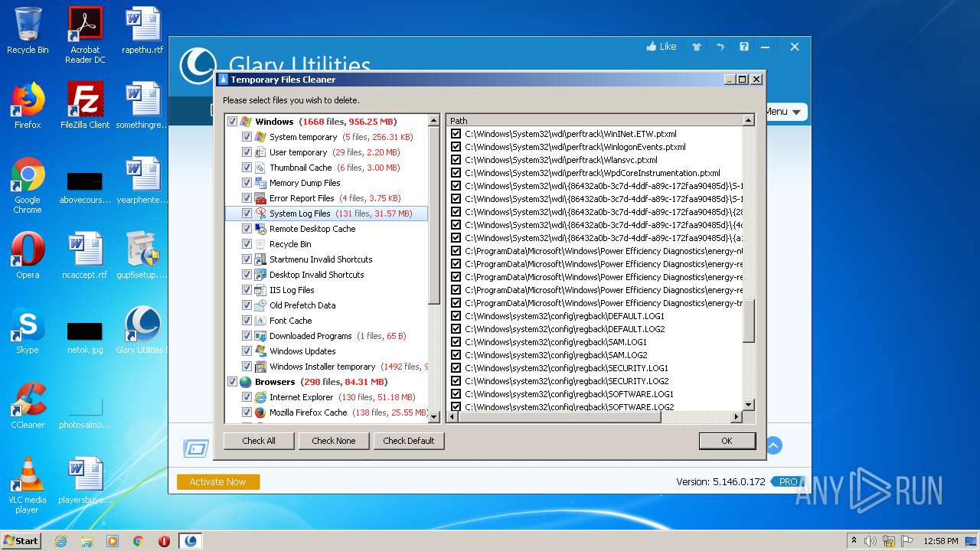
Task: Click the file list vertical scrollbar thumb
Action: [x=749, y=321]
